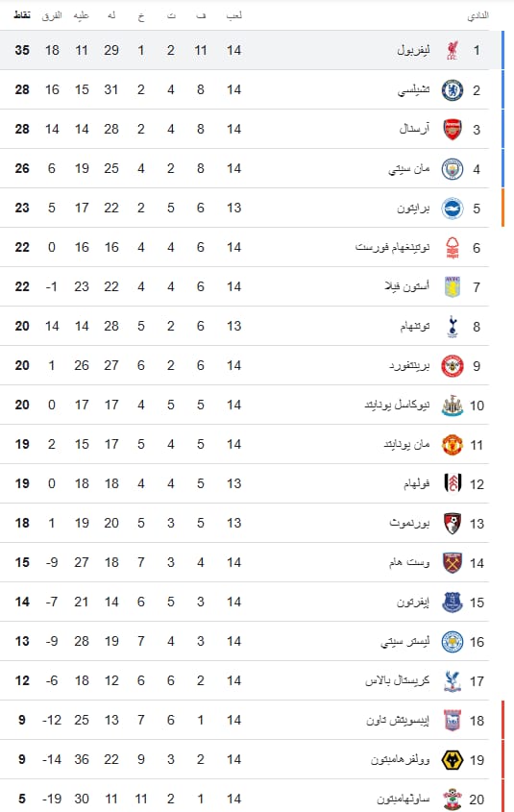Click the West Ham crest
This screenshot has width=514, height=812.
tap(453, 562)
